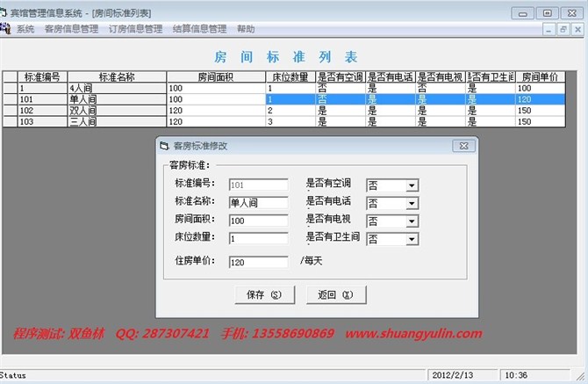This screenshot has height=384, width=588.
Task: Click the 120 price in highlighted row
Action: 541,99
